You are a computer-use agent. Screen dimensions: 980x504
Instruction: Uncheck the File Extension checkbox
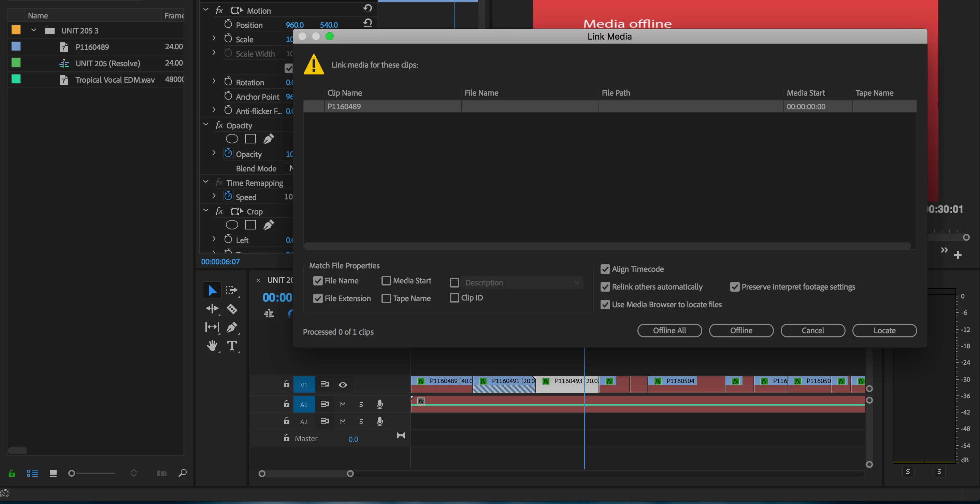318,298
